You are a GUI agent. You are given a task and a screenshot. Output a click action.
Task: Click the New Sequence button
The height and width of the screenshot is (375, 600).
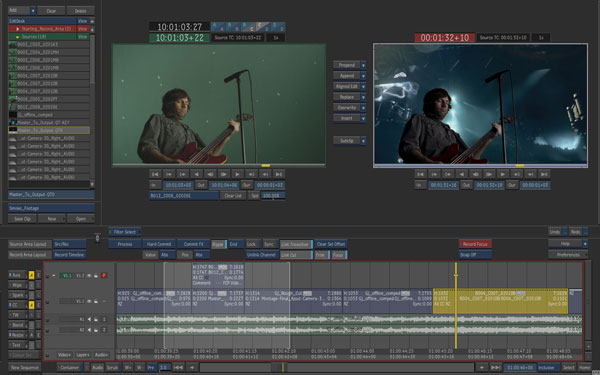click(x=24, y=367)
